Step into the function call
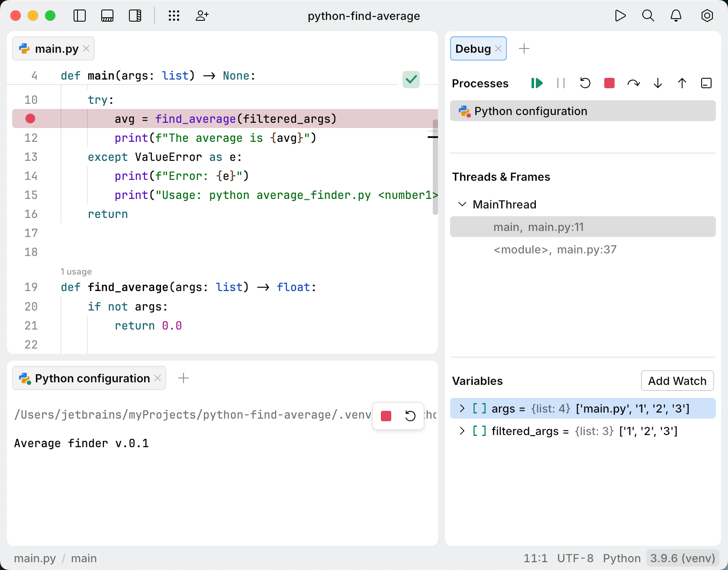The image size is (728, 570). [657, 83]
